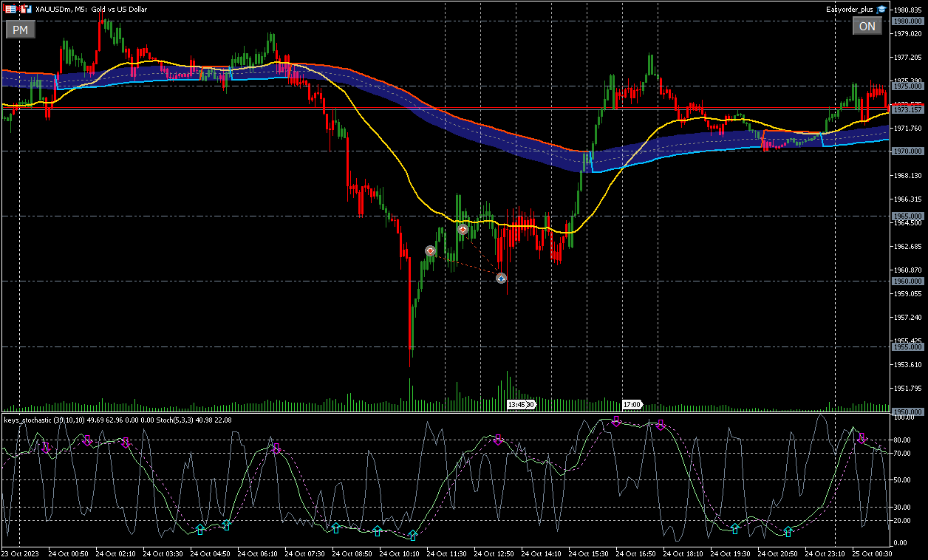
Task: Click the 80.00 stochastic level value
Action: pos(904,440)
